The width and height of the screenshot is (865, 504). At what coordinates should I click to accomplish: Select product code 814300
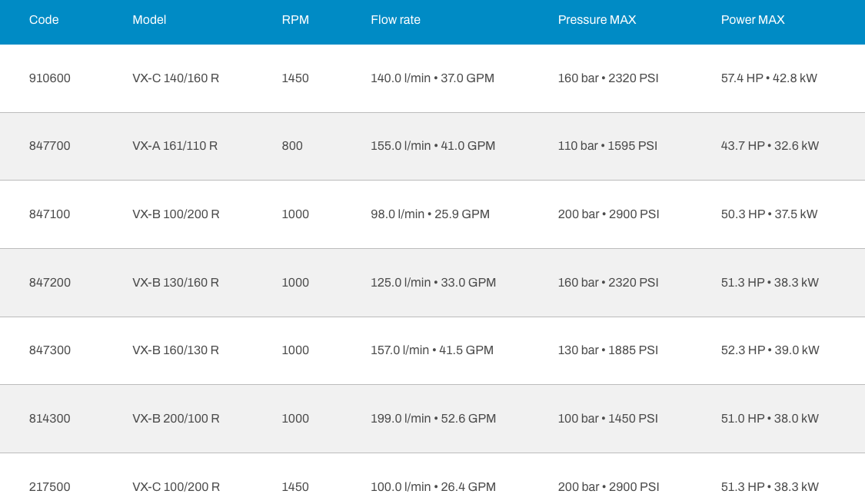tap(50, 419)
